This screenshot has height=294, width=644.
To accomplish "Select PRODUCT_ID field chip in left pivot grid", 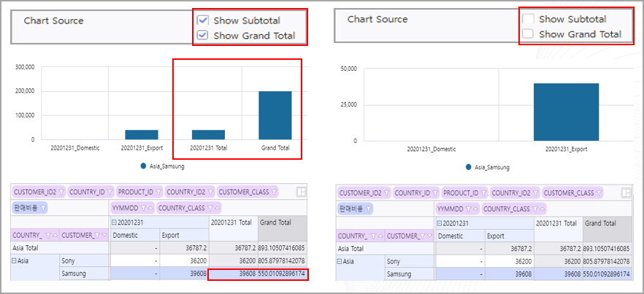I will click(x=139, y=192).
